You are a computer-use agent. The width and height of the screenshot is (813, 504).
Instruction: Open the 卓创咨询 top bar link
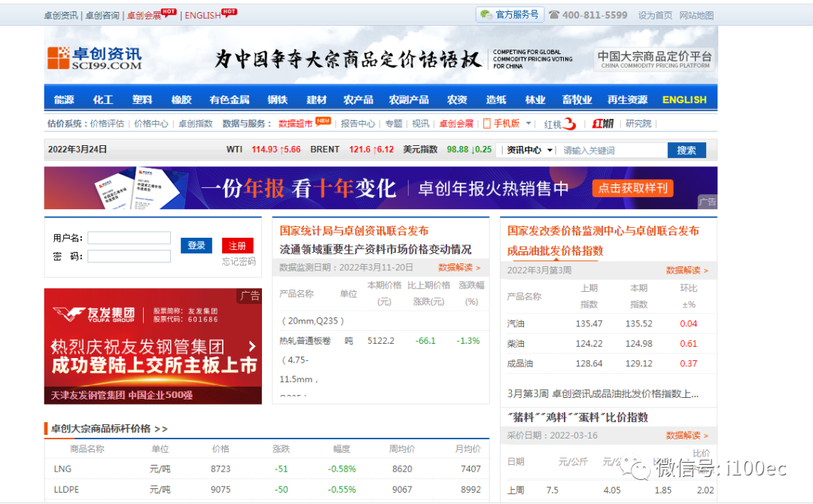coord(102,16)
